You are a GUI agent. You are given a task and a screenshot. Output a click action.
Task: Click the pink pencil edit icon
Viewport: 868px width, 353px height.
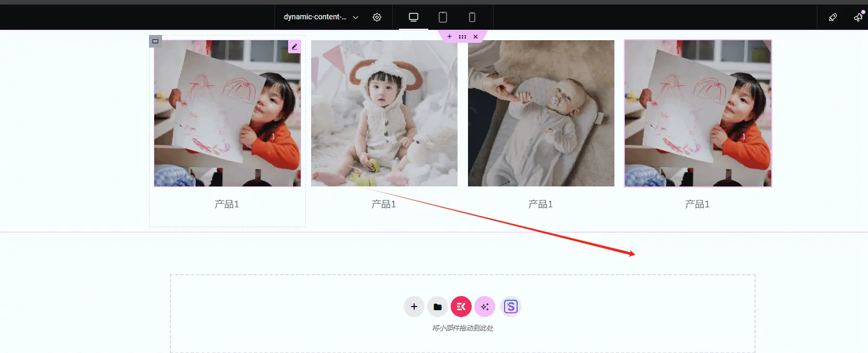294,46
